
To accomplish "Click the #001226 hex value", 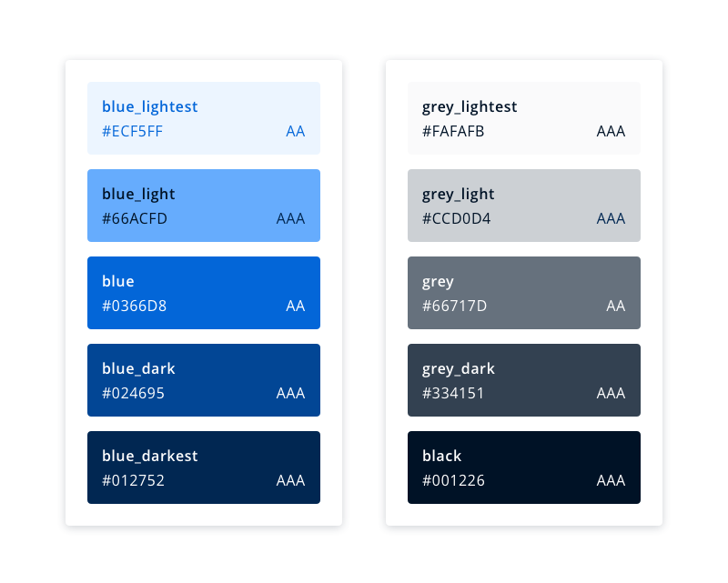I will pyautogui.click(x=453, y=481).
